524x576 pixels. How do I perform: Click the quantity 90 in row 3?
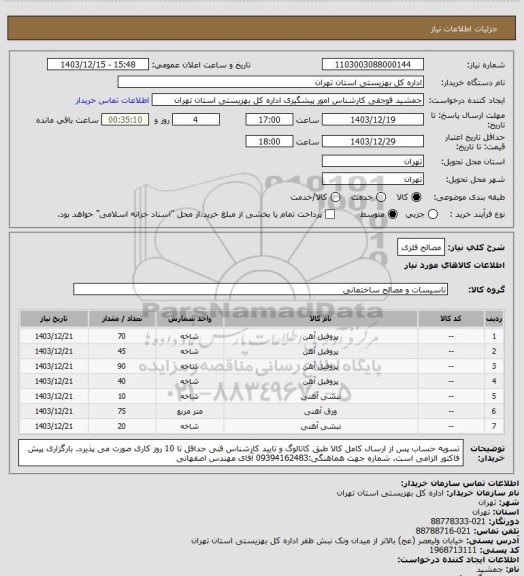122,367
